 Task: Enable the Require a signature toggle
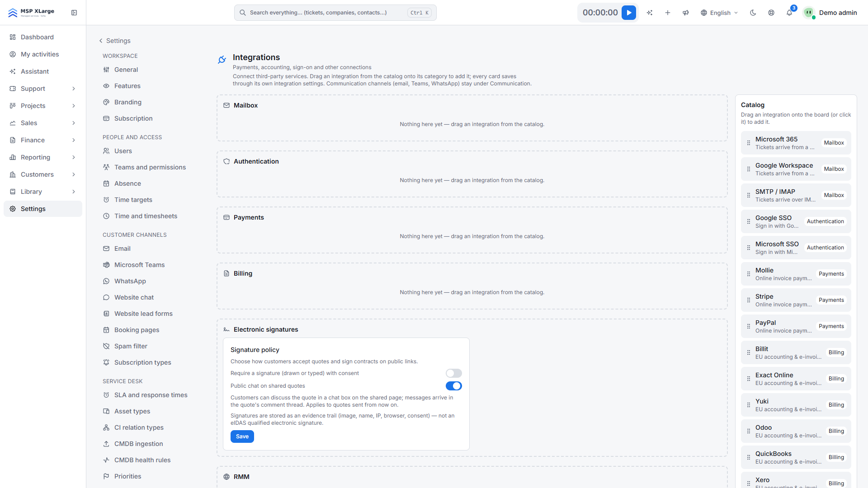[454, 373]
